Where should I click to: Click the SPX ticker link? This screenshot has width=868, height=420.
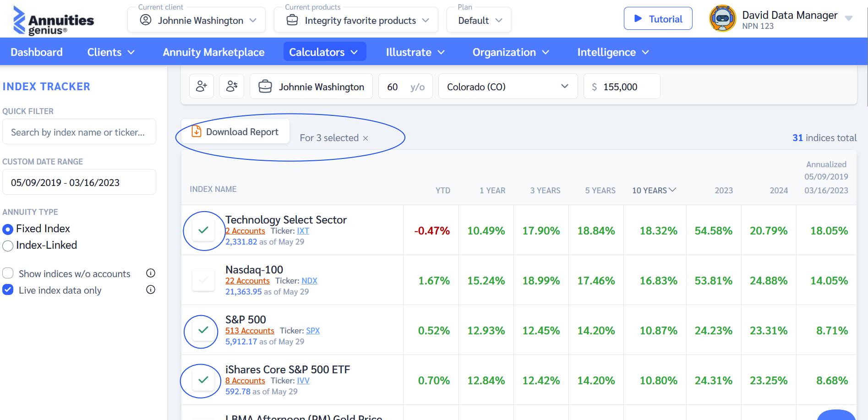tap(313, 331)
